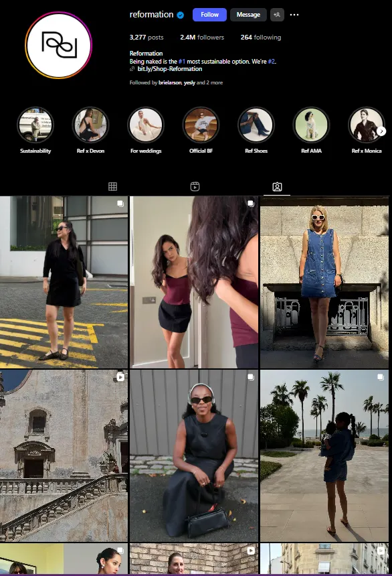
Task: Open the three-dot options menu
Action: 294,15
